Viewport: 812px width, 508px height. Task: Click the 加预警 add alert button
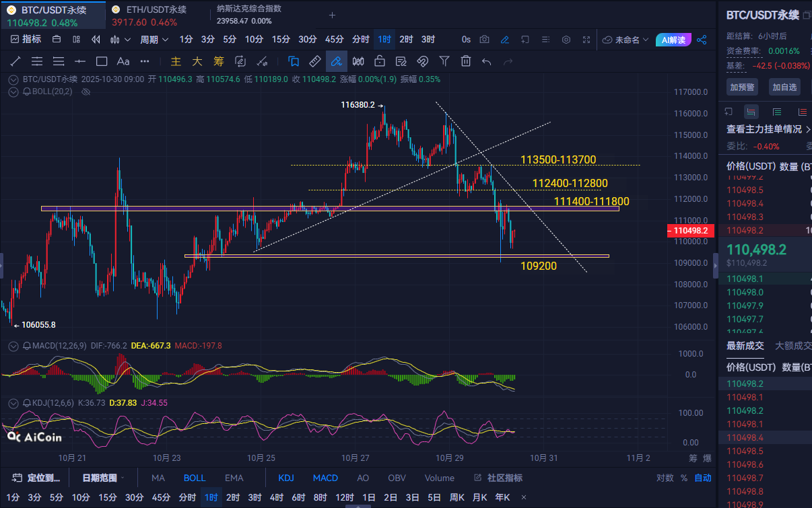[x=742, y=87]
